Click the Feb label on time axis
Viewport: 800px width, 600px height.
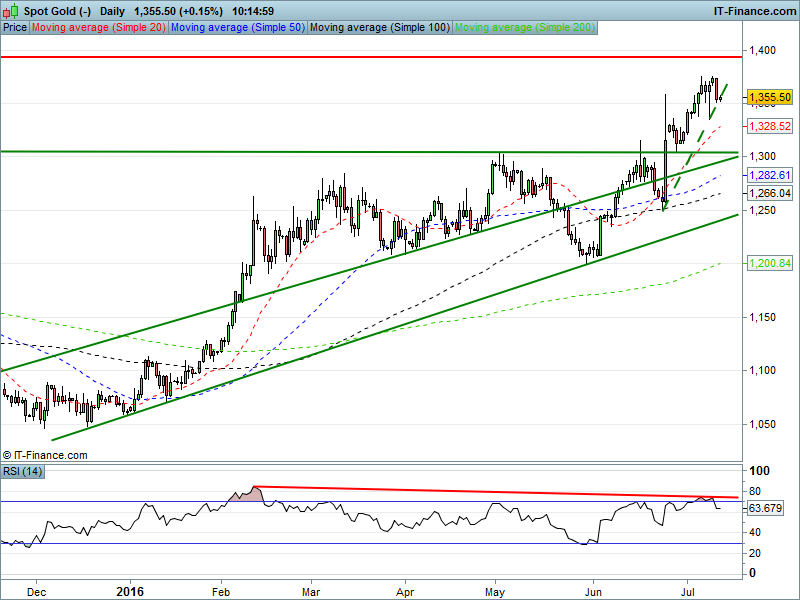point(221,592)
